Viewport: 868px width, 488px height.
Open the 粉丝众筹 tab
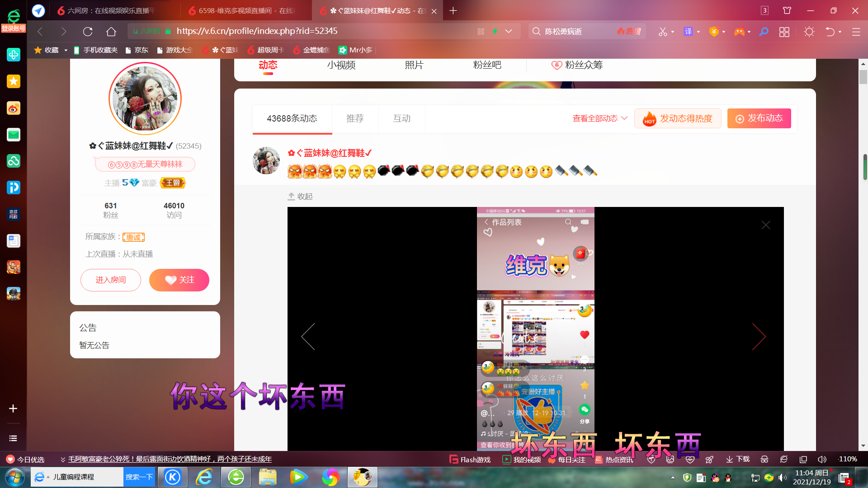(577, 65)
